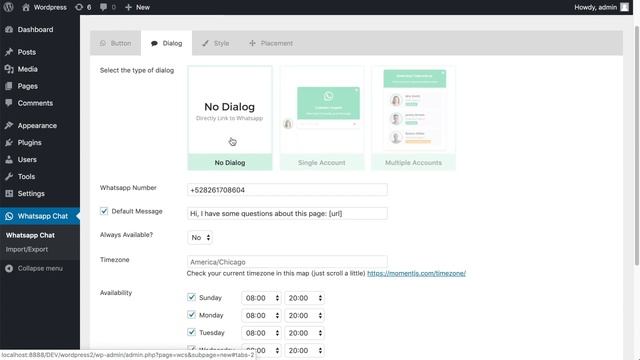Open Monday start time dropdown
640x360 pixels.
click(261, 316)
